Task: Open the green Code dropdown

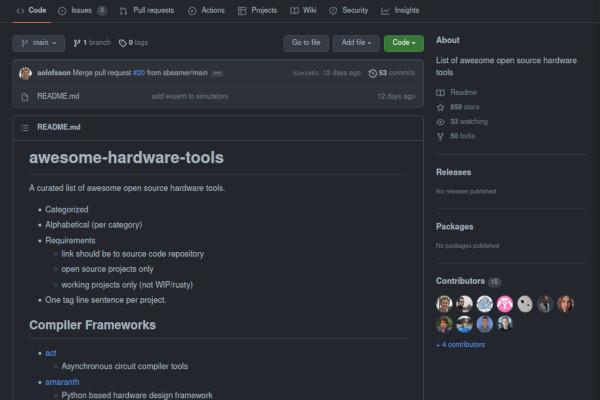Action: (403, 43)
